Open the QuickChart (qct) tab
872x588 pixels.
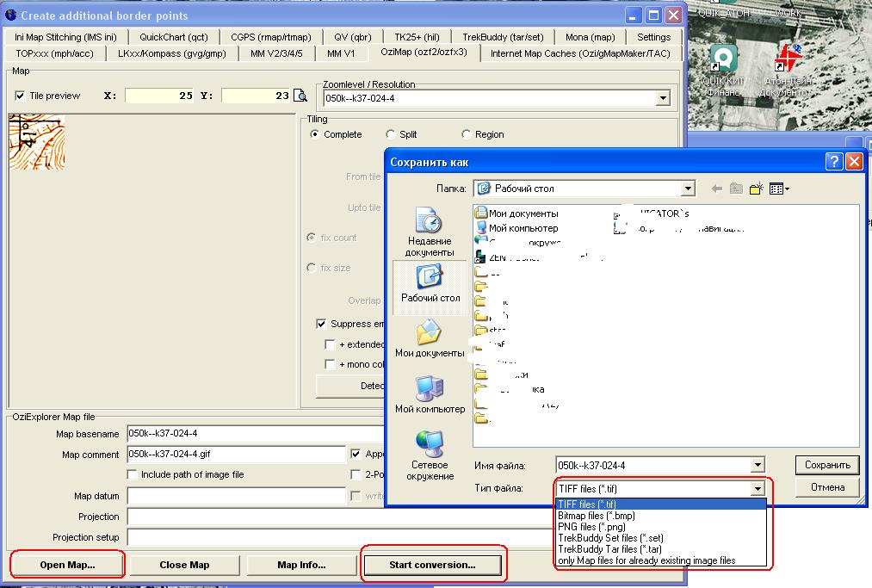click(x=174, y=37)
